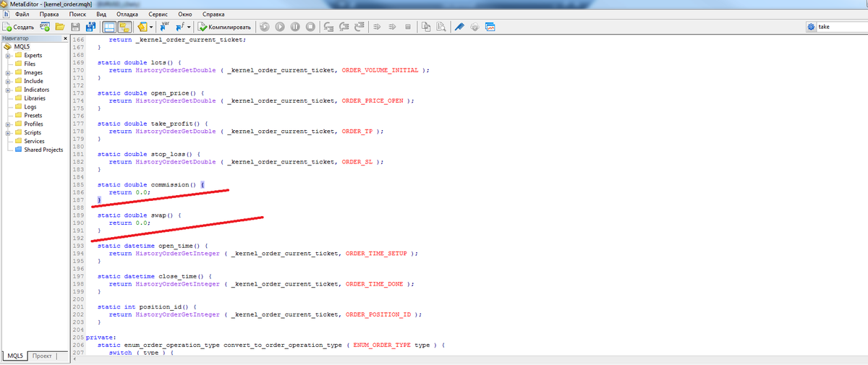
Task: Click the search field containing 'take'
Action: (841, 27)
